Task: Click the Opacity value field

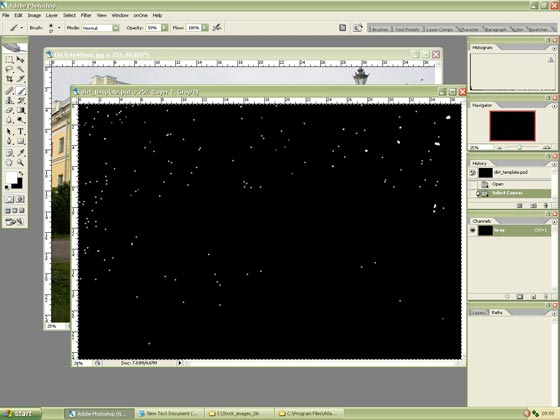Action: 153,28
